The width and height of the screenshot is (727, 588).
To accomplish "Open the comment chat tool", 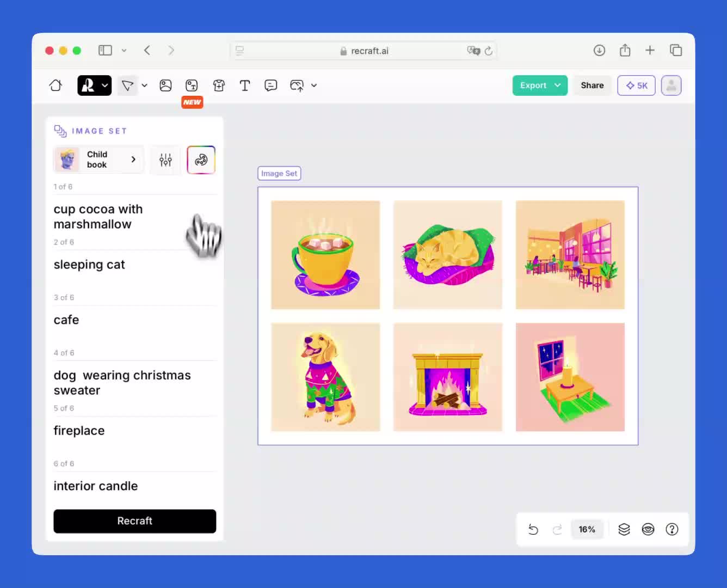I will pyautogui.click(x=270, y=85).
